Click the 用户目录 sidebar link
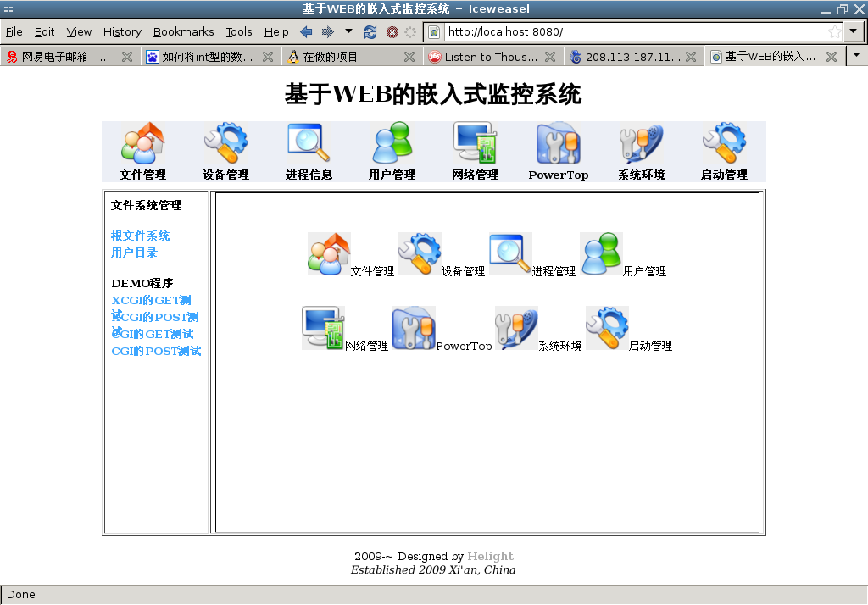868x605 pixels. coord(135,253)
